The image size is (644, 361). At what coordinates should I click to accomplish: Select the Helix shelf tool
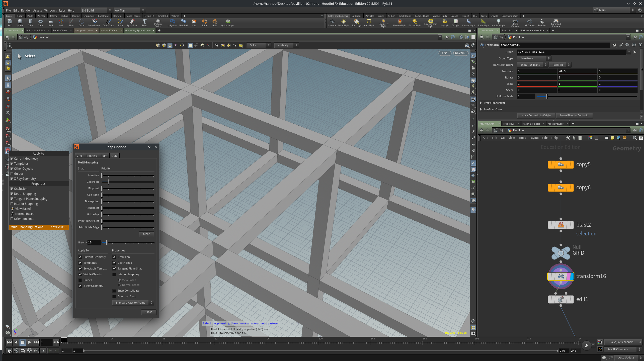coord(215,23)
